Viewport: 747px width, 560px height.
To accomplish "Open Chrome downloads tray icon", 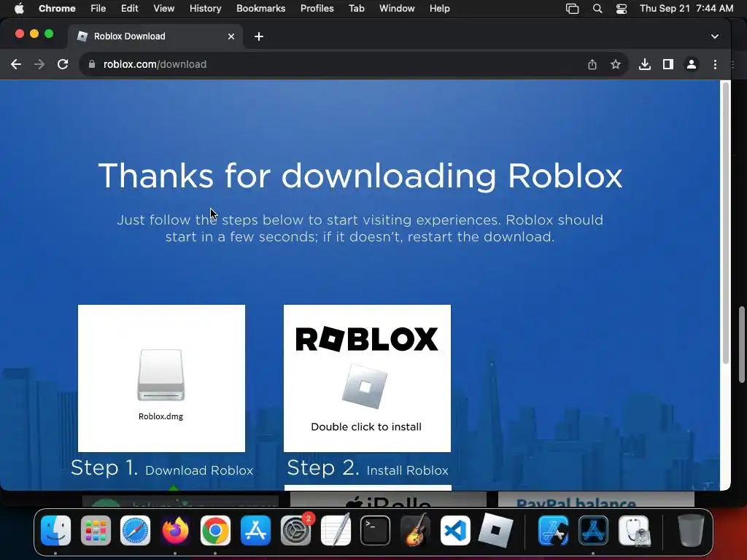I will [645, 64].
